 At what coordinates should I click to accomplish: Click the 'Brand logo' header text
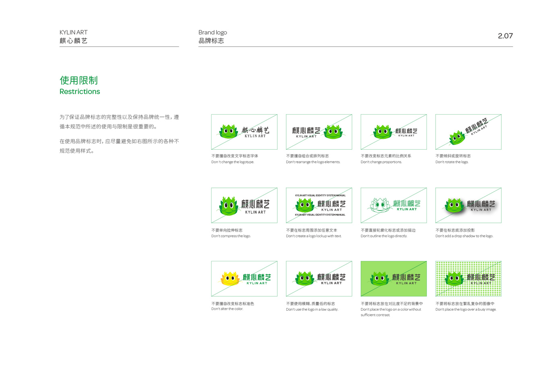(213, 32)
